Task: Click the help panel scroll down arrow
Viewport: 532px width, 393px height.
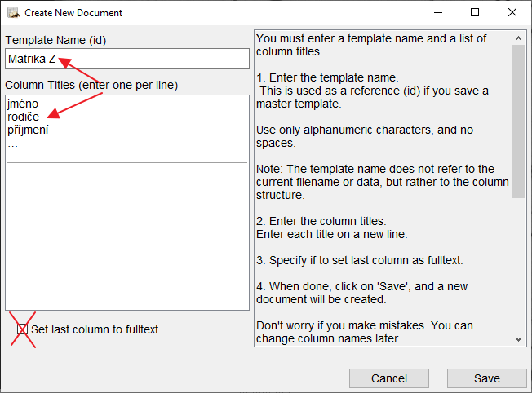Action: pyautogui.click(x=518, y=338)
